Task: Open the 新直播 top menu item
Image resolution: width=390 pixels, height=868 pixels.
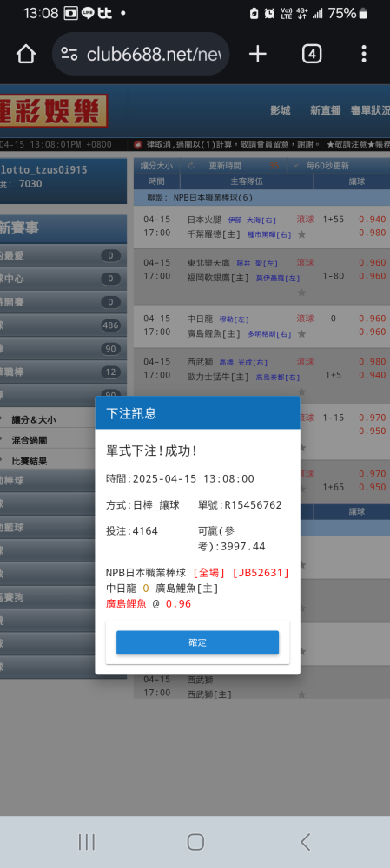Action: (326, 110)
